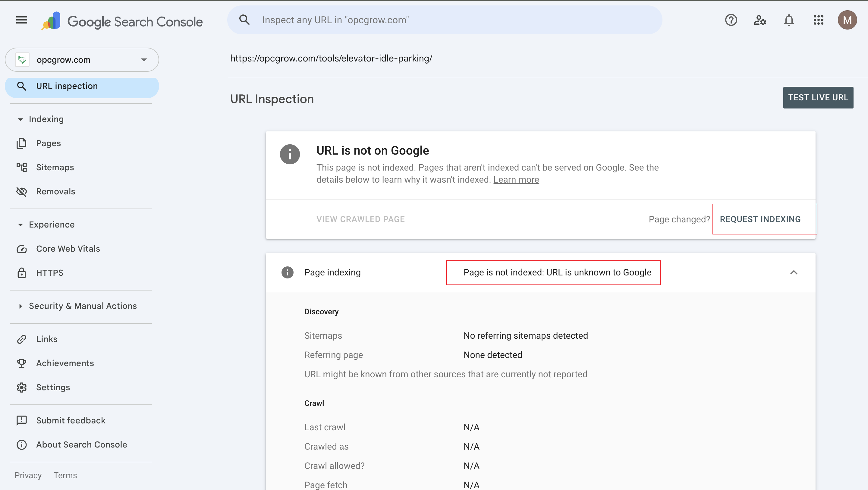Collapse the Experience section
Image resolution: width=868 pixels, height=490 pixels.
point(20,225)
